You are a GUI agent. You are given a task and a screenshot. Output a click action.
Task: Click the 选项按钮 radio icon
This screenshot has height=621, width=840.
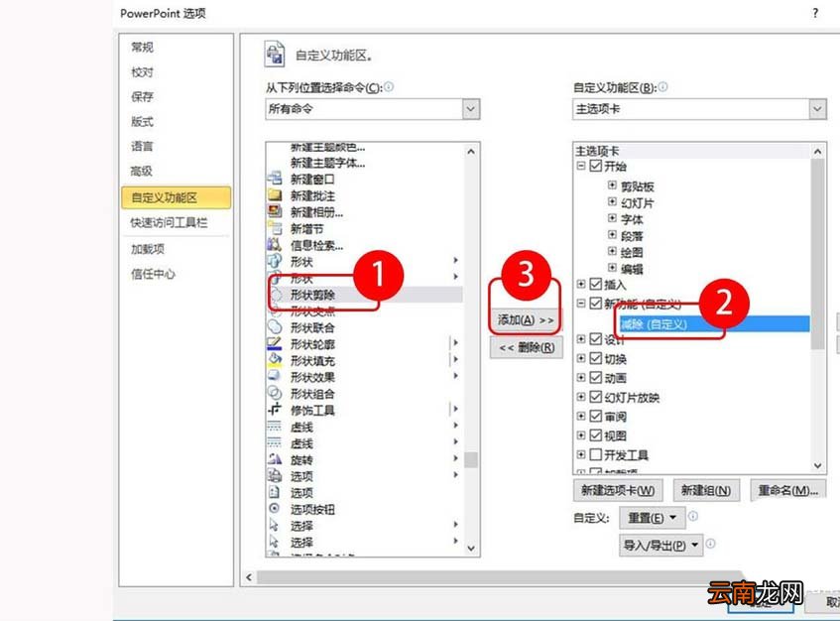tap(275, 509)
